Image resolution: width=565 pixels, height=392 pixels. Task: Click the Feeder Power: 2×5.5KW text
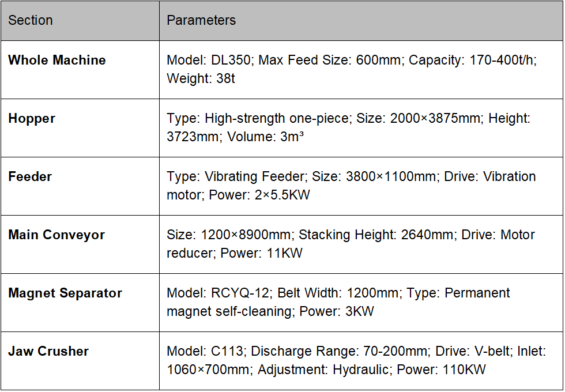click(259, 195)
